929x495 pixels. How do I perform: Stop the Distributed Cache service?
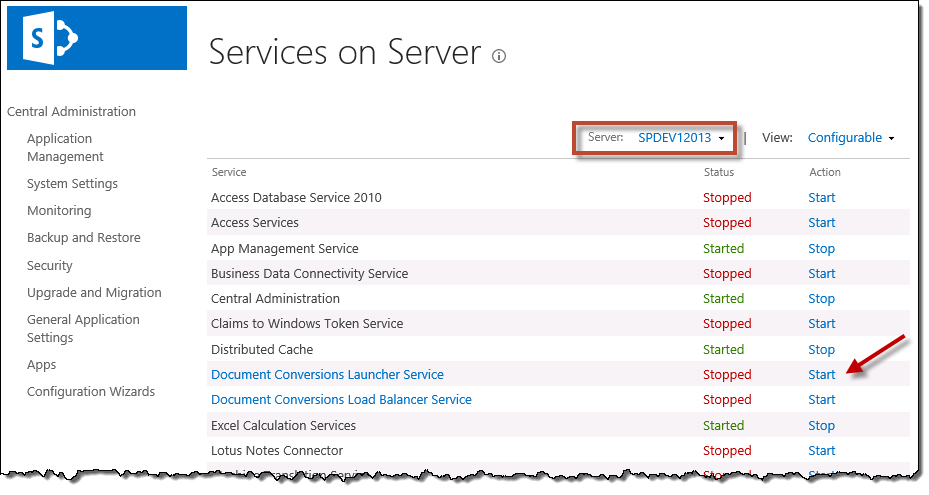821,350
